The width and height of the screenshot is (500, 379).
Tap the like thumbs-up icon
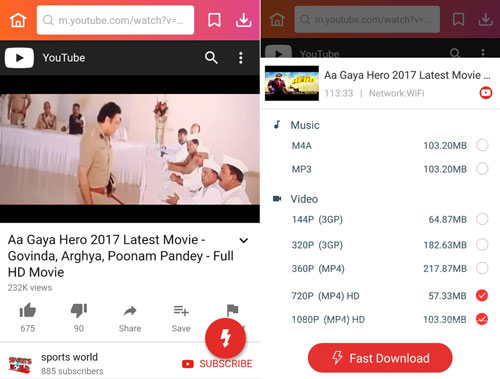click(28, 311)
